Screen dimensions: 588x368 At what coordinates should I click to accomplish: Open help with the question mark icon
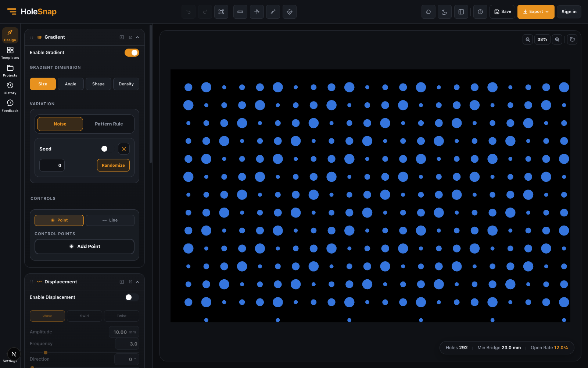pyautogui.click(x=480, y=12)
